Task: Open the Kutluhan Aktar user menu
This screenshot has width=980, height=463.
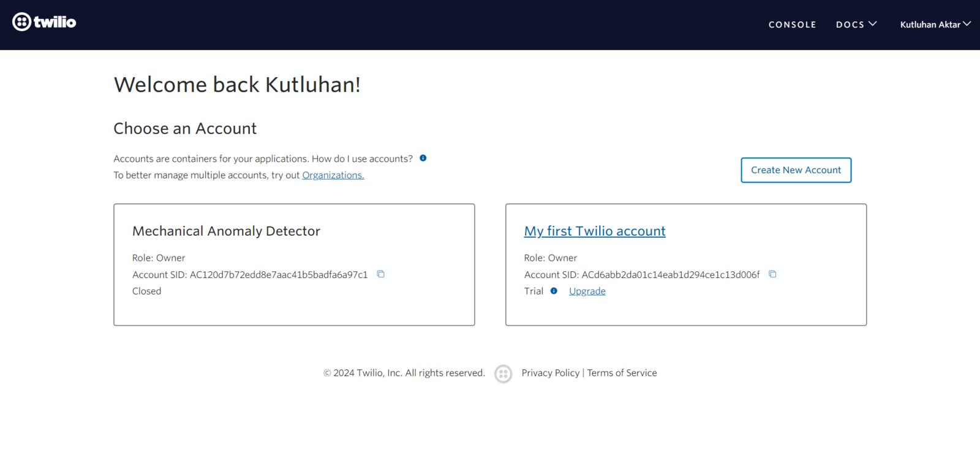Action: [x=935, y=24]
